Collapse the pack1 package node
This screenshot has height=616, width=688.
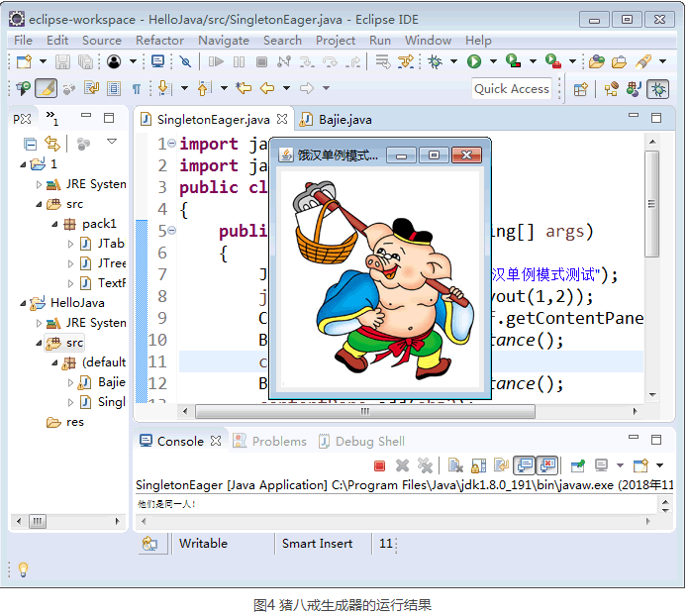point(54,225)
